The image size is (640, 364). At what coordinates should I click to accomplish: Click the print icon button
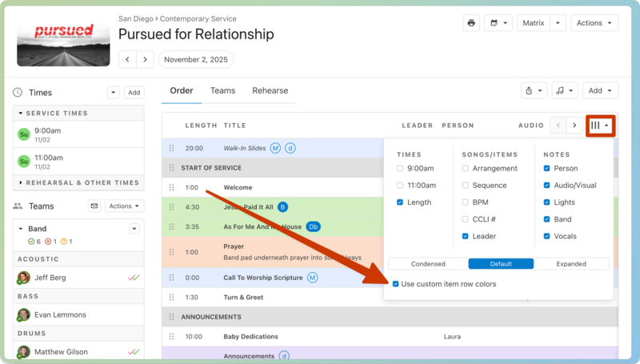pyautogui.click(x=471, y=23)
